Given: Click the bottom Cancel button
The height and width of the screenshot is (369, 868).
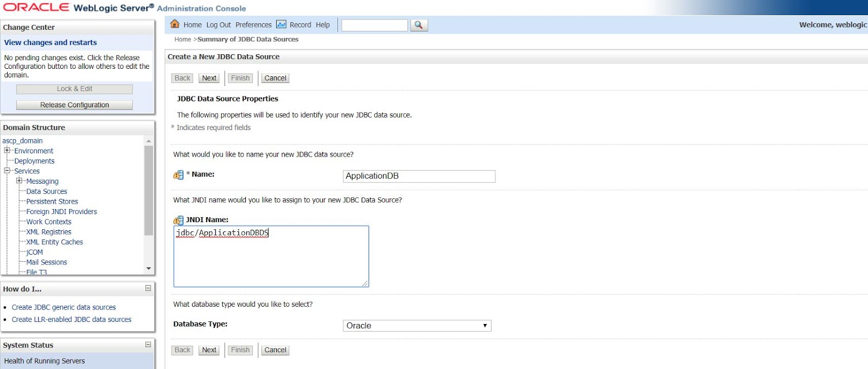Looking at the screenshot, I should coord(275,350).
